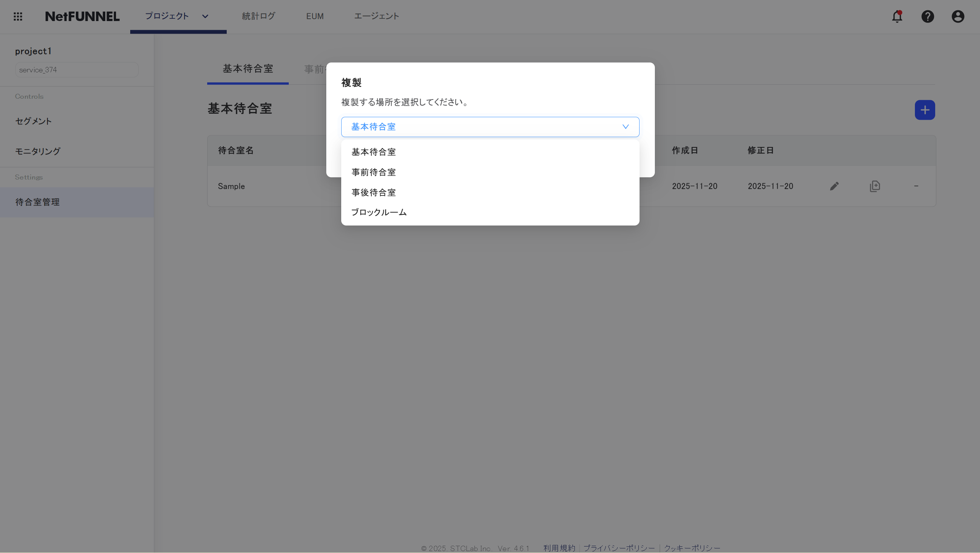Switch to the 統計ログ menu
The image size is (980, 553).
(258, 16)
